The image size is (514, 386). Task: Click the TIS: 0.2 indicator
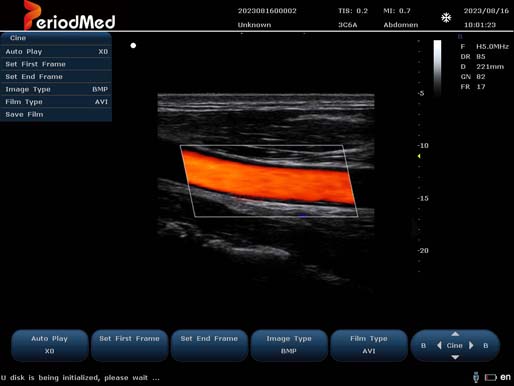353,11
